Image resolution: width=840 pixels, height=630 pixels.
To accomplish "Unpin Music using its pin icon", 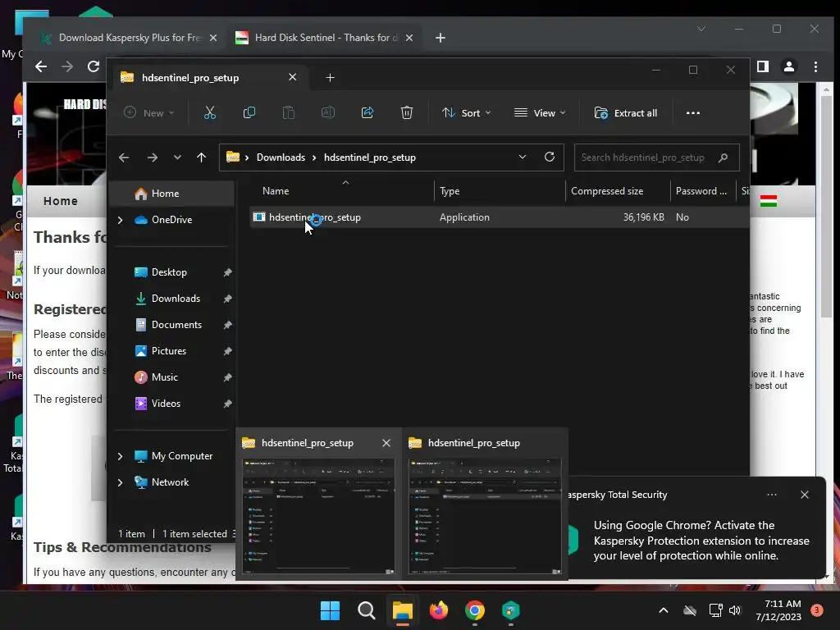I will coord(228,377).
